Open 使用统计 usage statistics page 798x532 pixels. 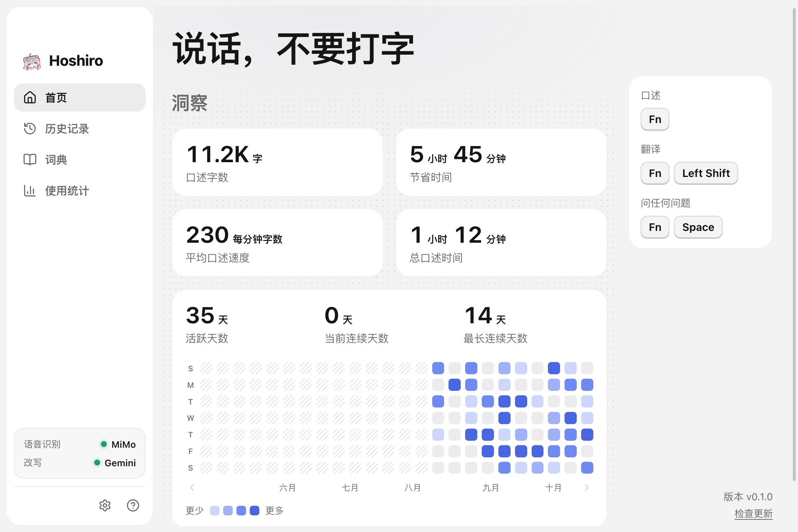(80, 191)
